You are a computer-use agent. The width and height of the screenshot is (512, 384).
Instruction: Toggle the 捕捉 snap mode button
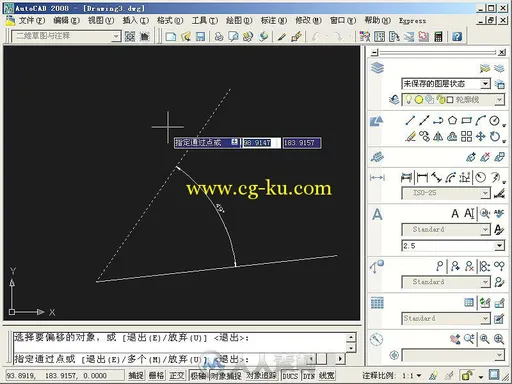click(136, 376)
